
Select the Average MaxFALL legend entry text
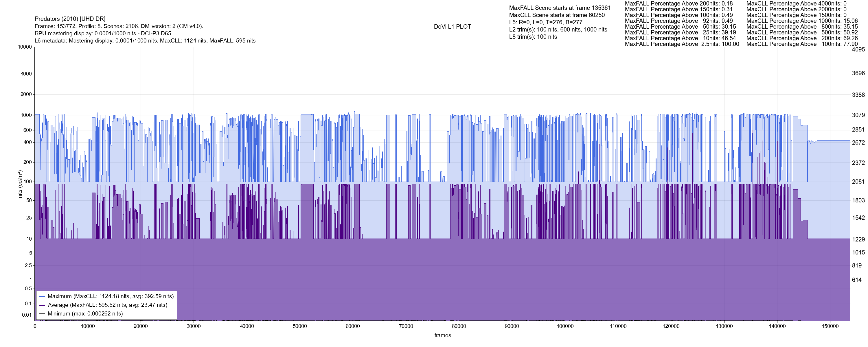tap(108, 305)
